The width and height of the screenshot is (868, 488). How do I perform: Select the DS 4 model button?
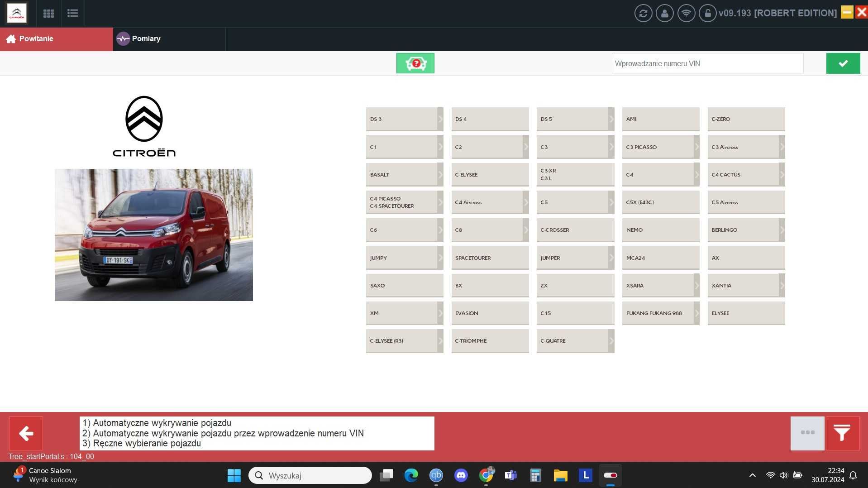pos(490,119)
